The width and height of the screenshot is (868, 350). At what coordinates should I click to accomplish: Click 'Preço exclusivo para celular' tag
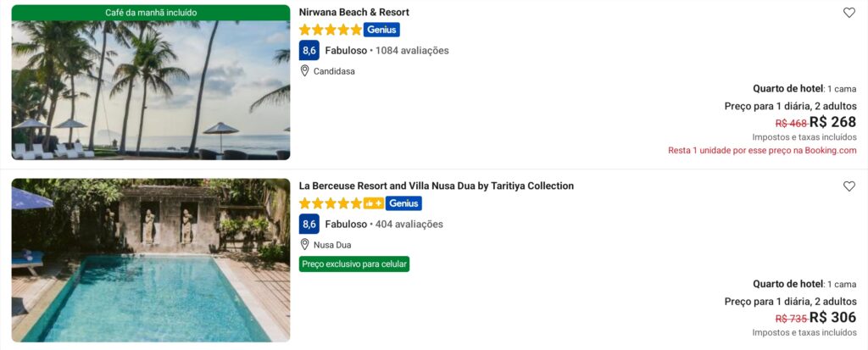354,264
